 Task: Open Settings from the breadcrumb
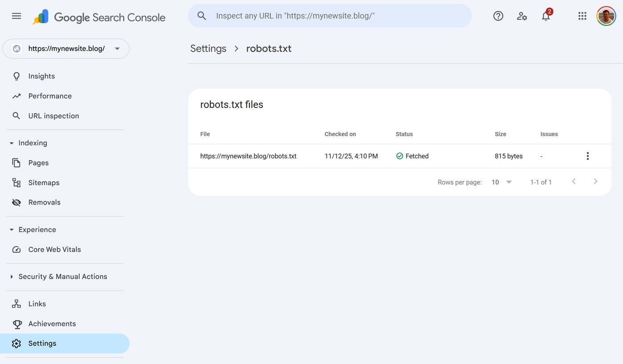pyautogui.click(x=208, y=48)
